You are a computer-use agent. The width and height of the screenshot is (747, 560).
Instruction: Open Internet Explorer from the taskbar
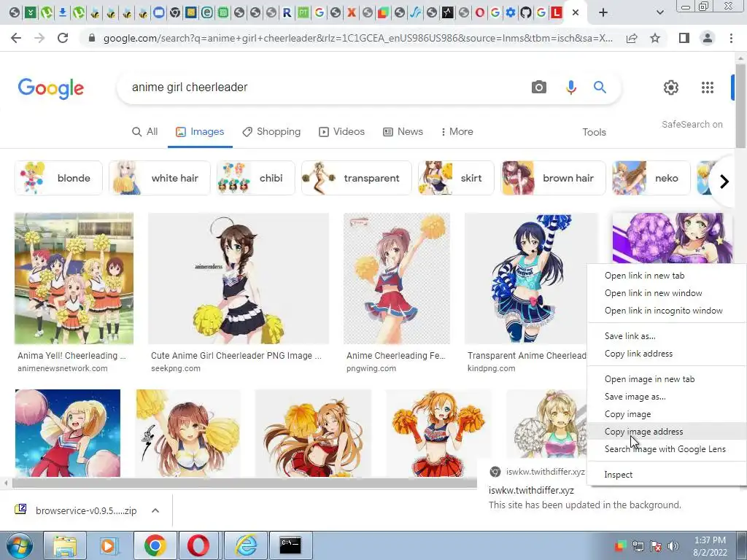coord(246,545)
